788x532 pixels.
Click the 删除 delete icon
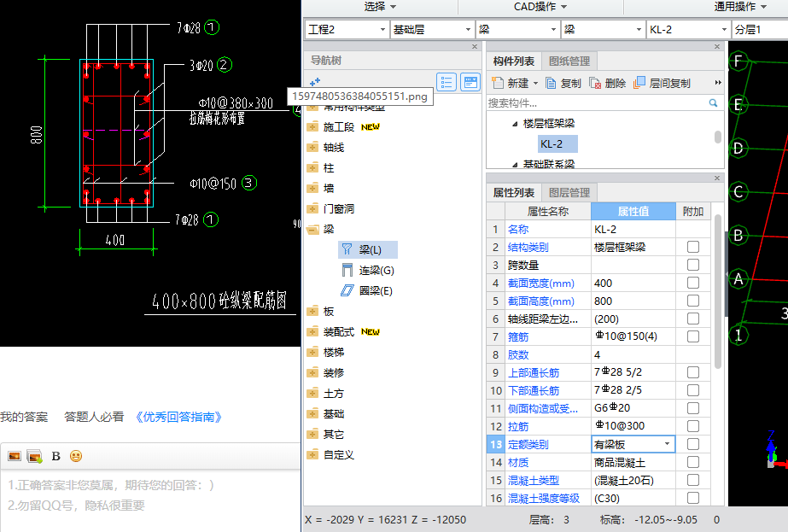click(595, 83)
